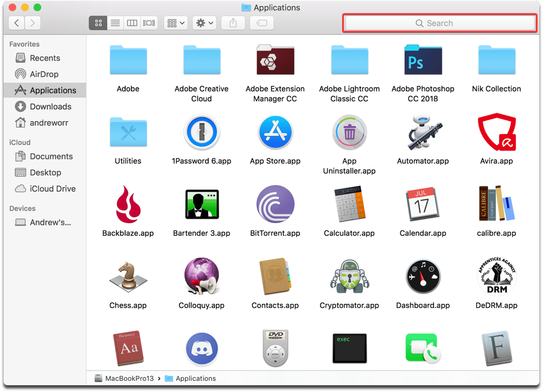This screenshot has height=392, width=543.
Task: Click the Applications proxy icon in the title bar
Action: tap(246, 7)
